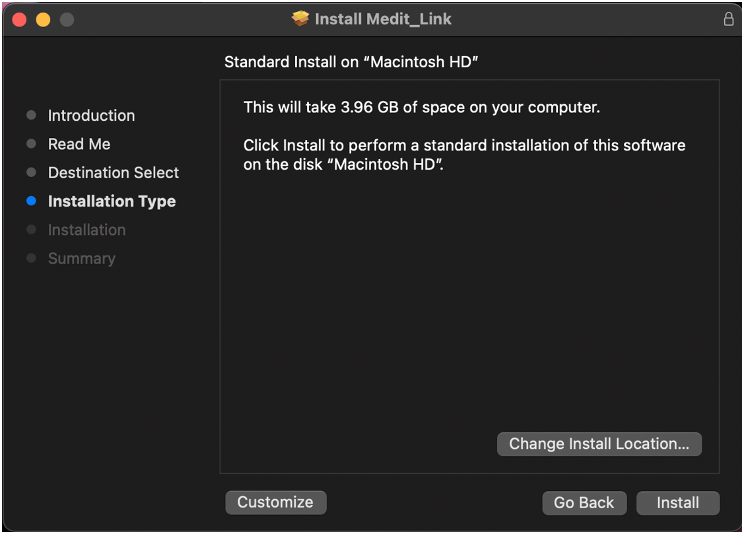Click the bullet beside Read Me step
Viewport: 745px width, 534px height.
(31, 143)
